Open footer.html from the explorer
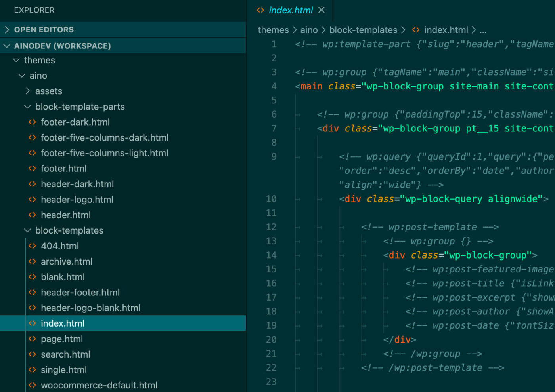This screenshot has height=392, width=555. [64, 168]
